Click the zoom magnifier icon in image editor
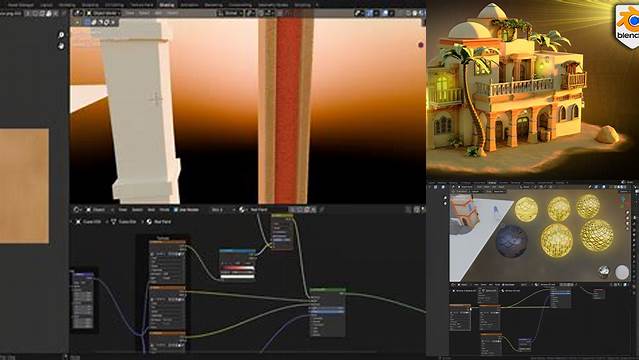This screenshot has width=639, height=360. (x=61, y=35)
